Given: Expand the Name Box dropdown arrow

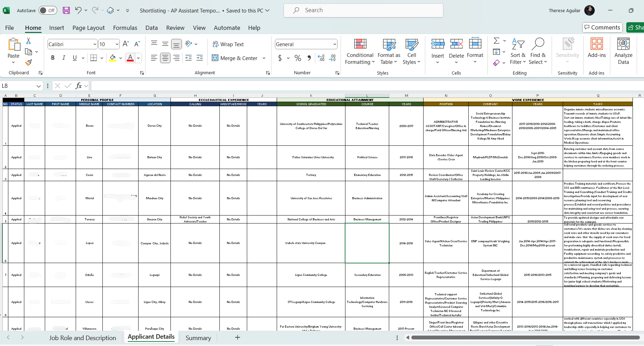Looking at the screenshot, I should (x=39, y=86).
